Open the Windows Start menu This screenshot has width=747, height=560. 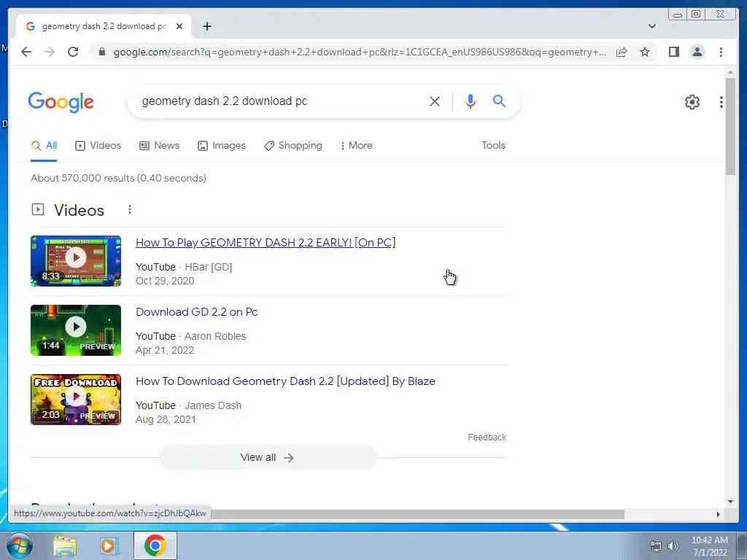[20, 545]
